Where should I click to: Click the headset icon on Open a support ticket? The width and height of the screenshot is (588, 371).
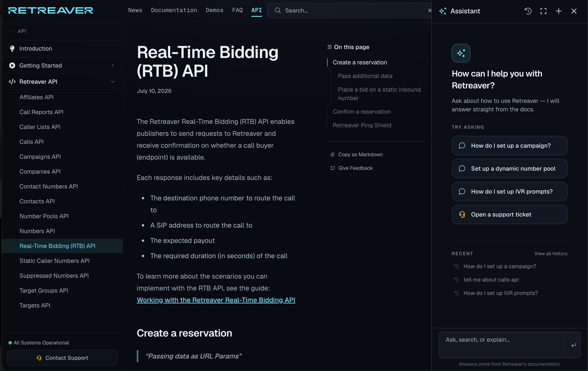[x=462, y=215]
